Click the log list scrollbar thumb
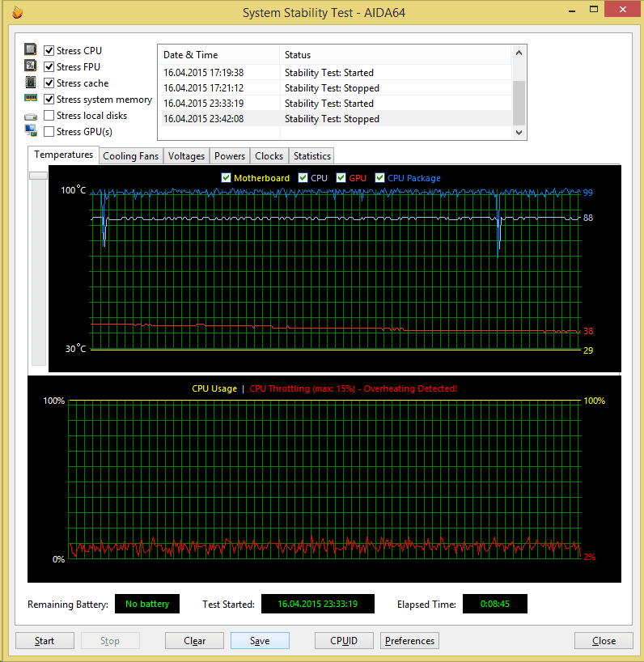This screenshot has height=662, width=644. (x=519, y=103)
